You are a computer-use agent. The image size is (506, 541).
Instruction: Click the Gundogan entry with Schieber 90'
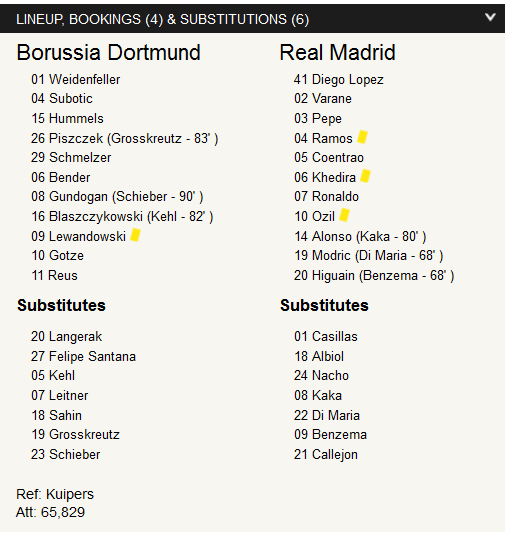117,197
